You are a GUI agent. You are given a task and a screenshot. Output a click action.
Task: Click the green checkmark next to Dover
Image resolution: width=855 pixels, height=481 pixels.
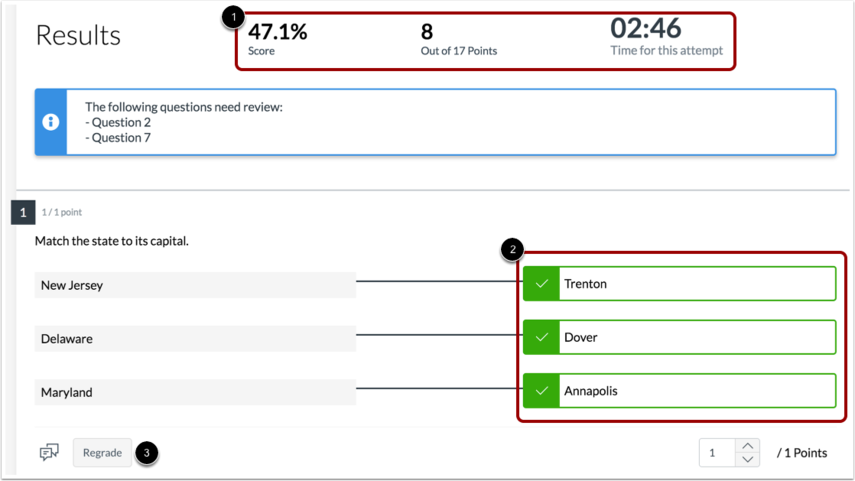pos(541,338)
